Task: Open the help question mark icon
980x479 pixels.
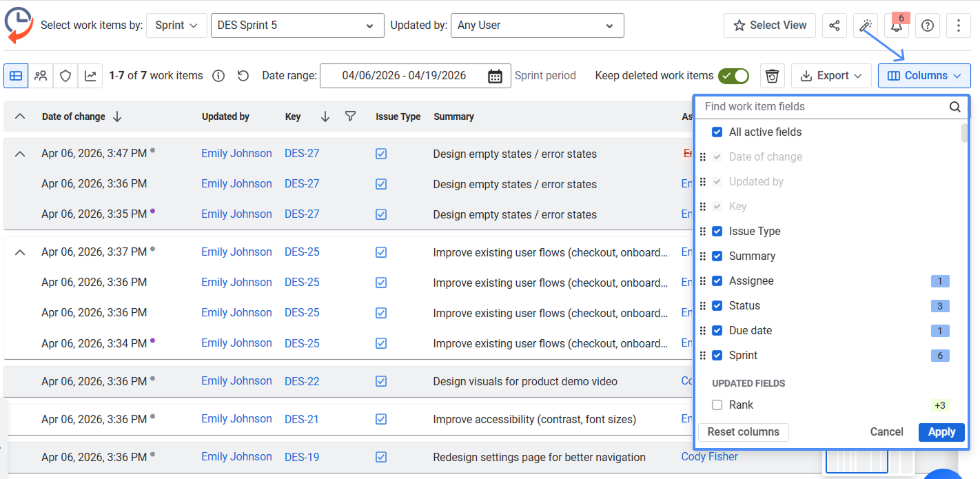Action: coord(928,26)
